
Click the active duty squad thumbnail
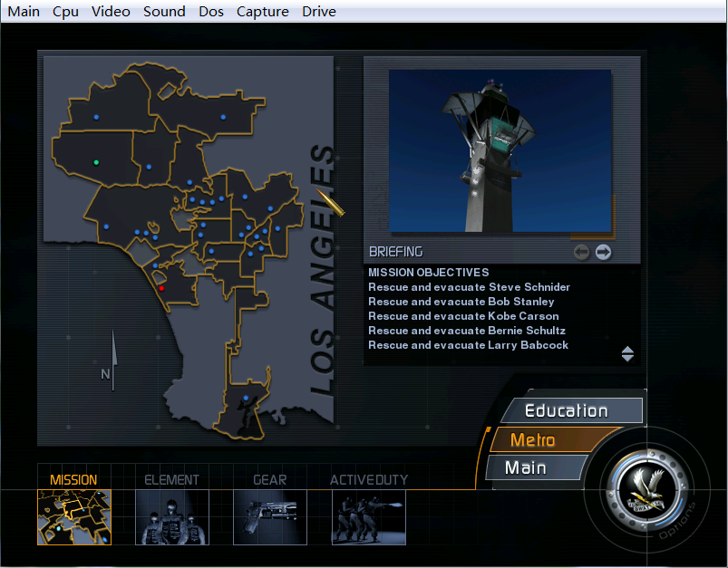[x=369, y=517]
